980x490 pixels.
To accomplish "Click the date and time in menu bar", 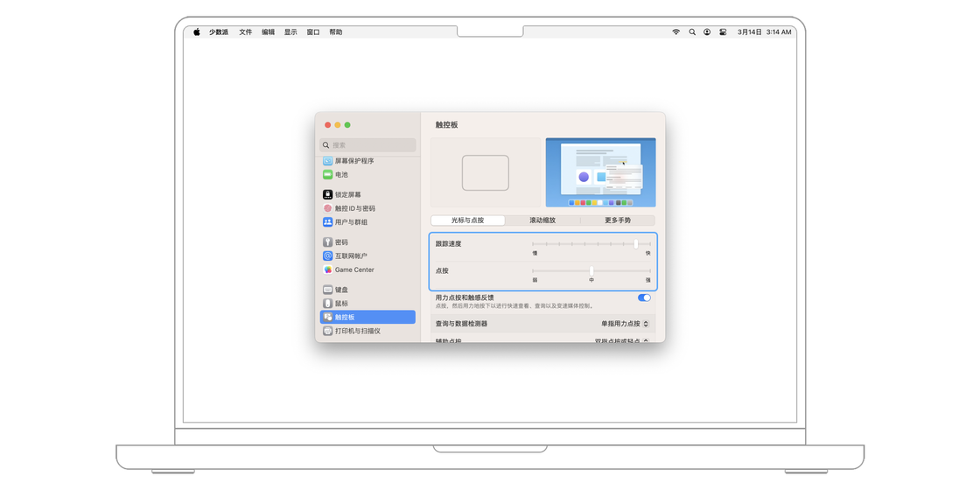I will [764, 31].
